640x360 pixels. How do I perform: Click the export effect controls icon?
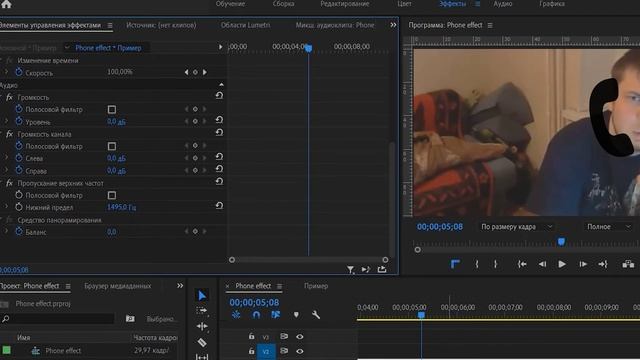click(x=382, y=269)
